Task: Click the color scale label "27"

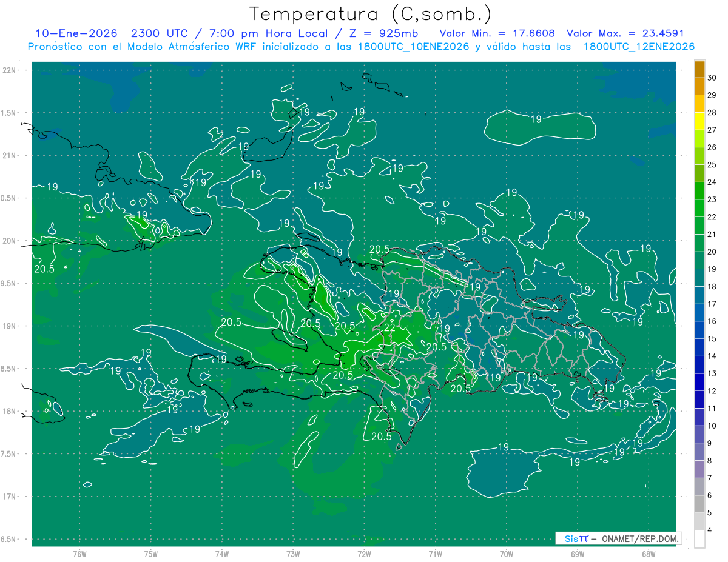Action: click(x=712, y=130)
